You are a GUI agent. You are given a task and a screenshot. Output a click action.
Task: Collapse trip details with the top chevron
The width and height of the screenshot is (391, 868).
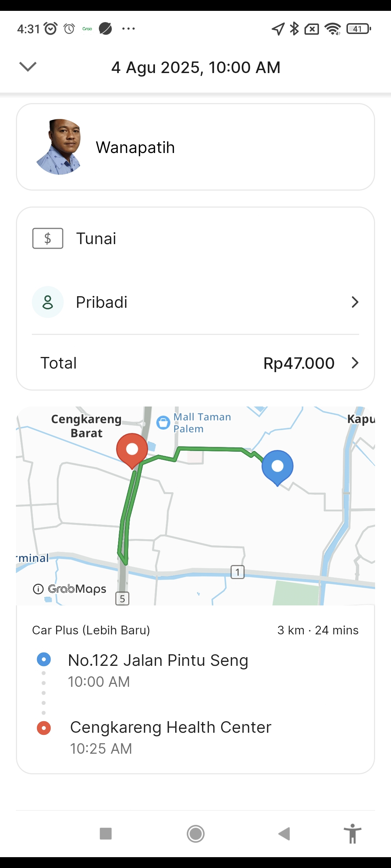(x=28, y=67)
